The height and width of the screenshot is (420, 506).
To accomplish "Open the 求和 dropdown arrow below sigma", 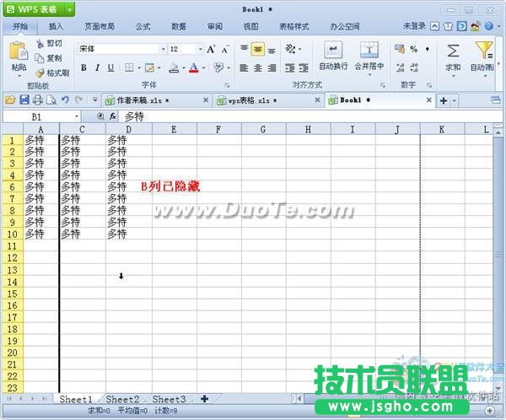I will 453,77.
